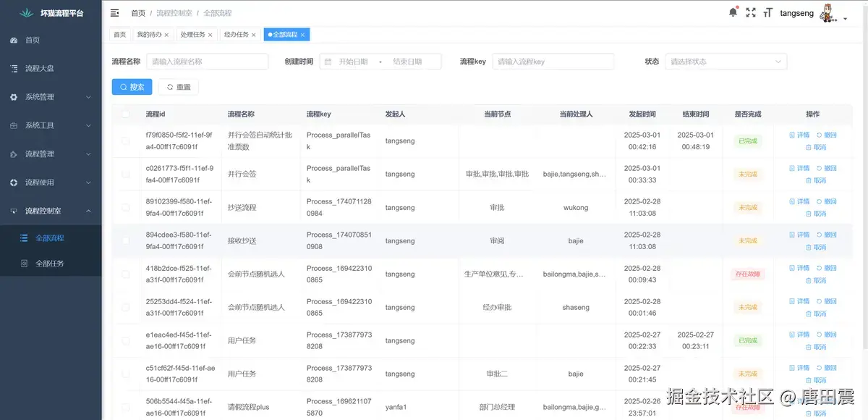Viewport: 868px width, 420px height.
Task: Click the 结束日期 date field
Action: pos(407,62)
